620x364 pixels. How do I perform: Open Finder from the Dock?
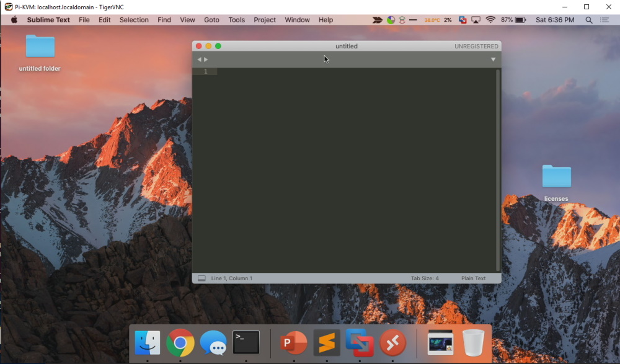click(148, 343)
